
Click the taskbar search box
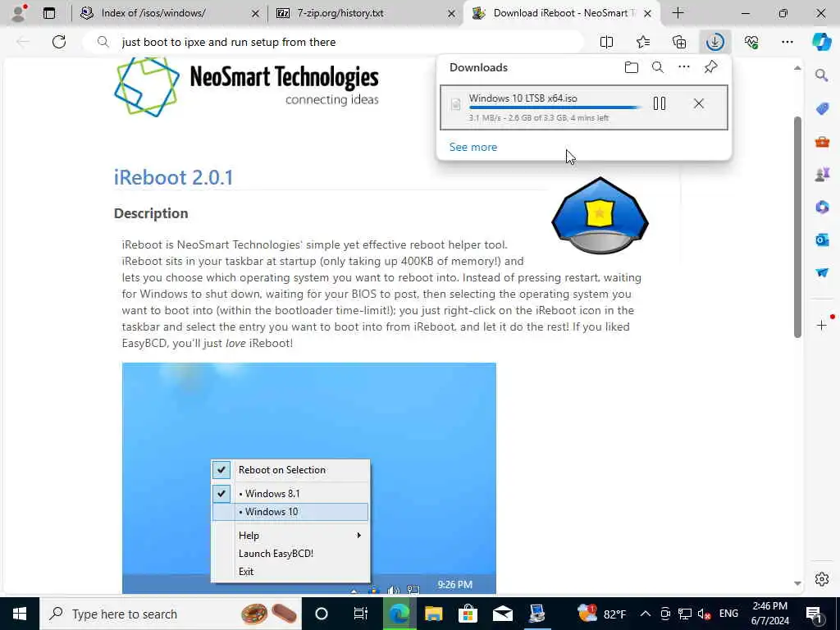(171, 614)
